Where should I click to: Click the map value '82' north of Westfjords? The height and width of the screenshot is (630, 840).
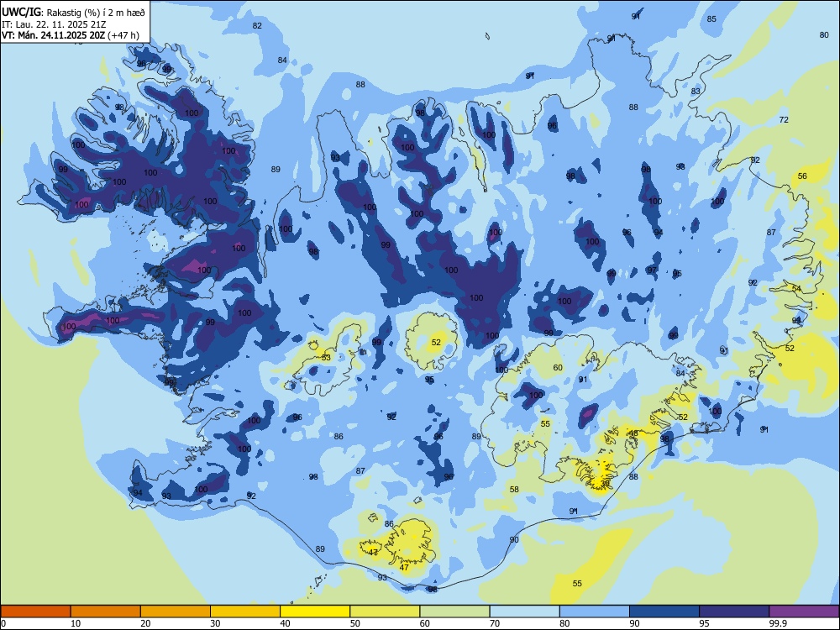(257, 26)
